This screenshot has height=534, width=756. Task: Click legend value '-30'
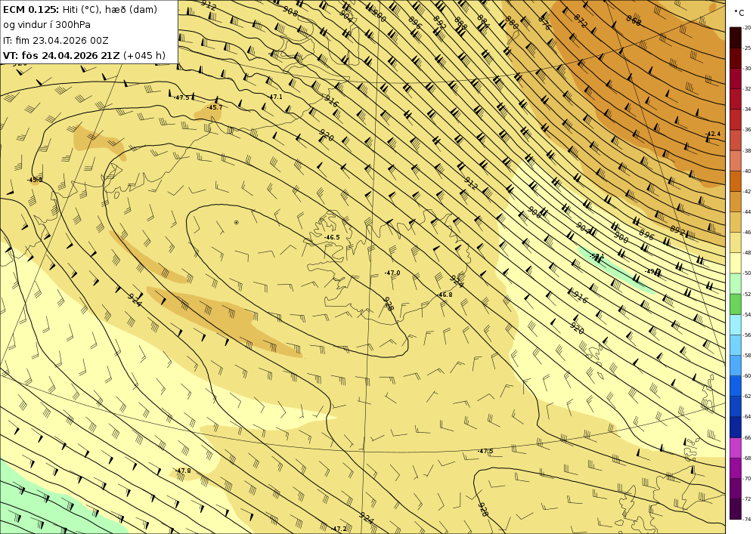(x=748, y=69)
